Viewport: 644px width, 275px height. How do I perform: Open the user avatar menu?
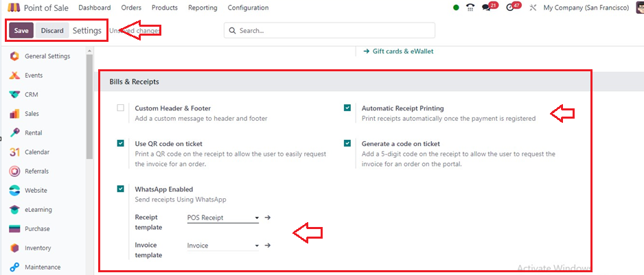tap(639, 8)
